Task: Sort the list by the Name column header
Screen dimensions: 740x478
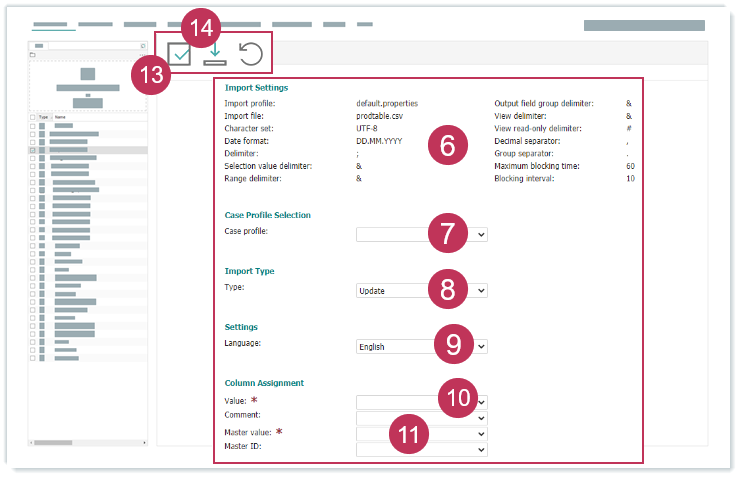Action: coord(61,117)
